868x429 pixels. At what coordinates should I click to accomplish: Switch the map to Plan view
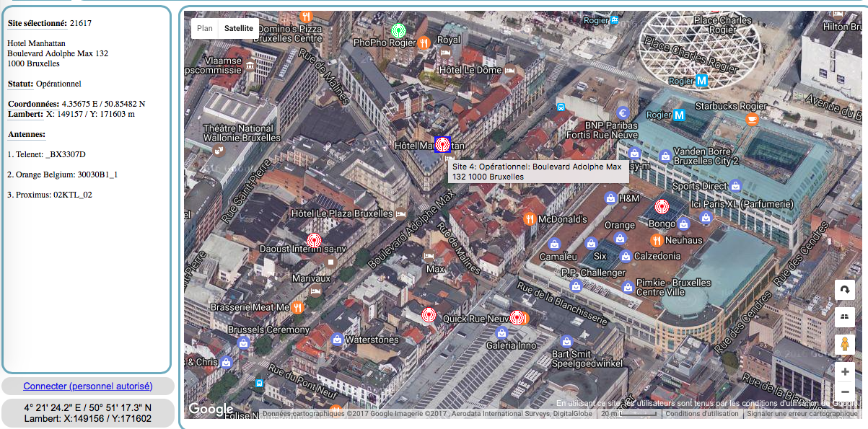205,28
